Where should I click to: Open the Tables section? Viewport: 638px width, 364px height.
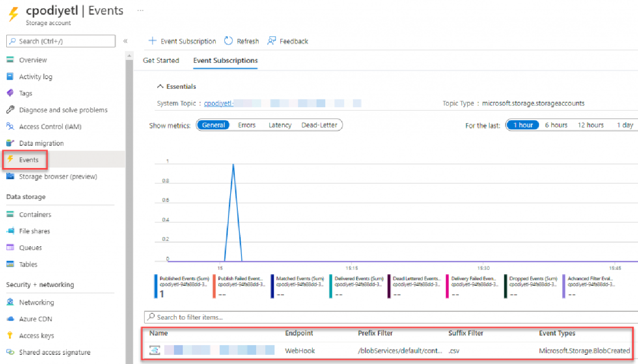[x=29, y=264]
